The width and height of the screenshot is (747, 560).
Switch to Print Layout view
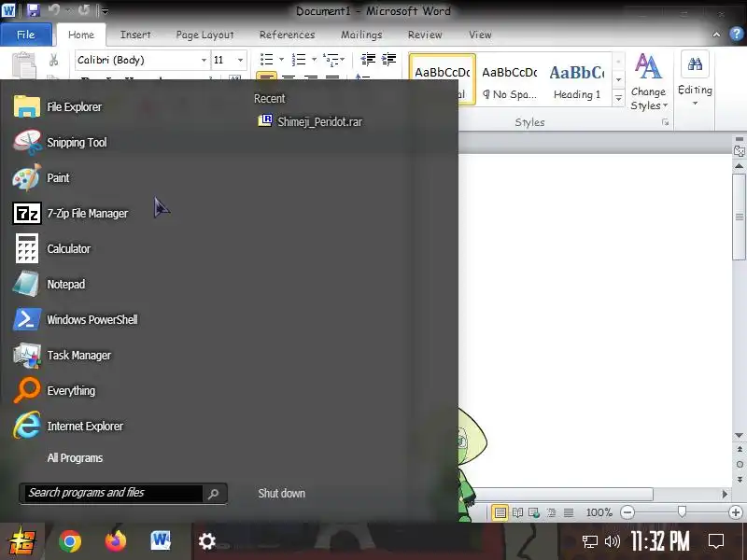[x=500, y=512]
